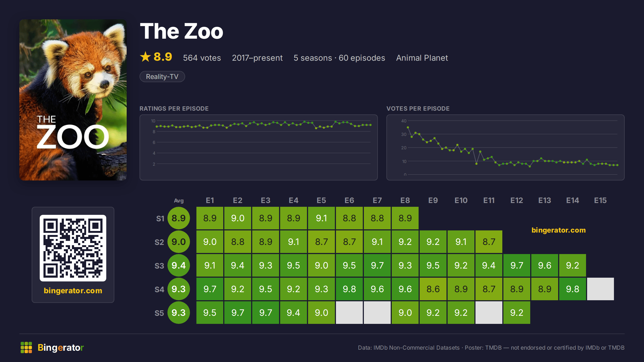Click the S2 average 9.0 circle
The width and height of the screenshot is (644, 362).
(x=179, y=242)
